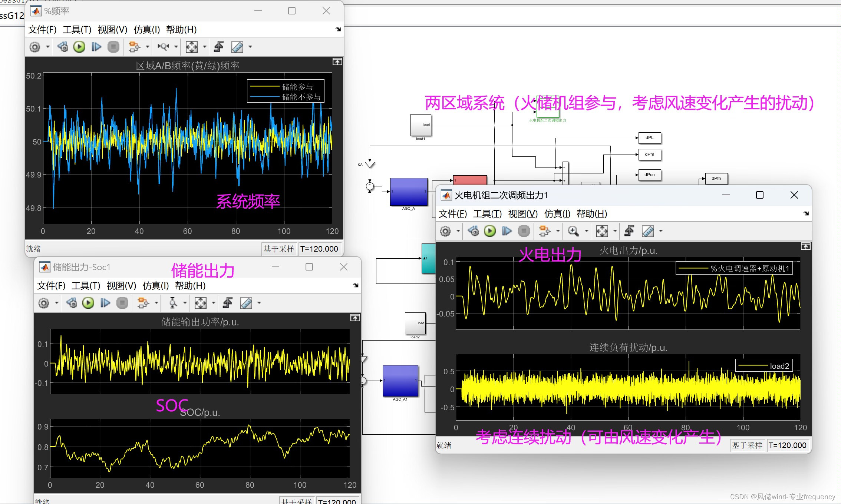Select zoom Y tool in 储能出力-Soc1 scope

point(173,303)
